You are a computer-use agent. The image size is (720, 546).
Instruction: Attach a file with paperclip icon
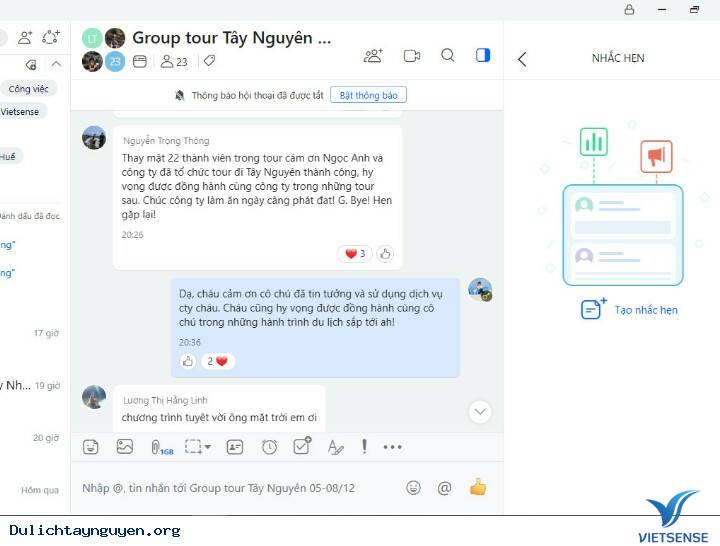coord(162,447)
